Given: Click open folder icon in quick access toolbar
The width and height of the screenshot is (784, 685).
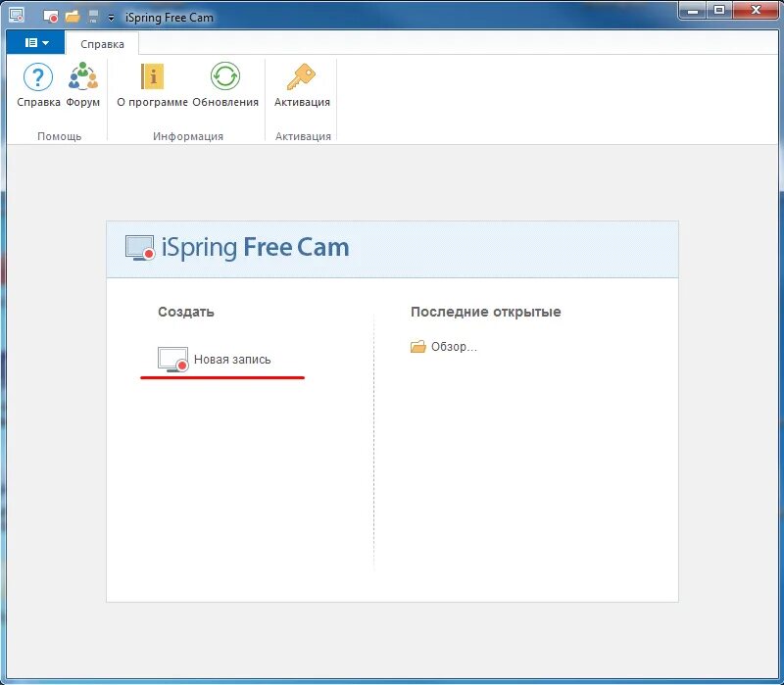Looking at the screenshot, I should coord(73,17).
